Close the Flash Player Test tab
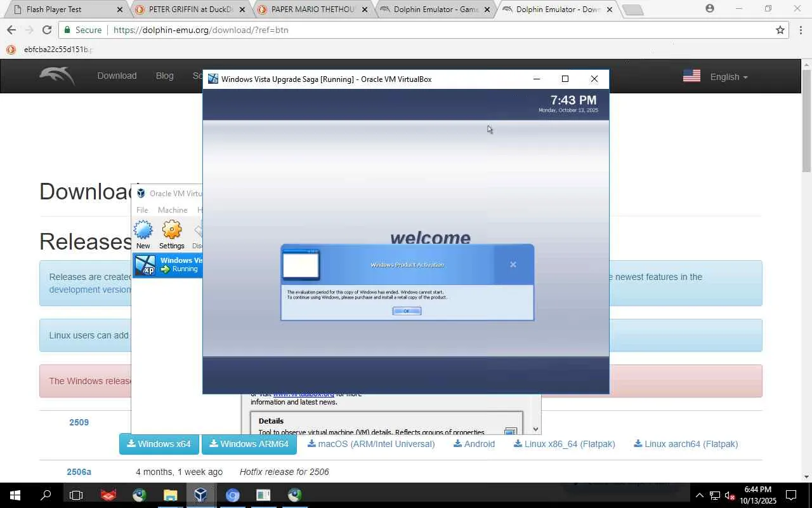812x508 pixels. [119, 10]
